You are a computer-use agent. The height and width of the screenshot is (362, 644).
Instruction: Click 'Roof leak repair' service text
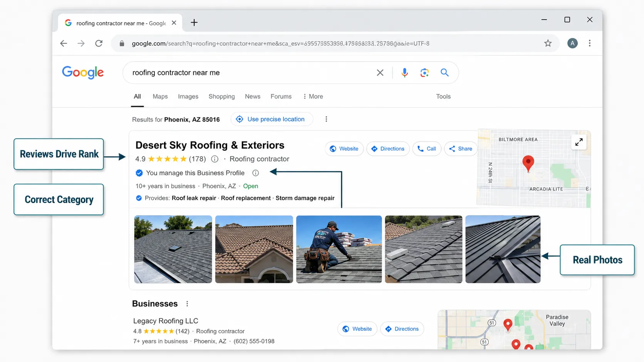coord(194,198)
